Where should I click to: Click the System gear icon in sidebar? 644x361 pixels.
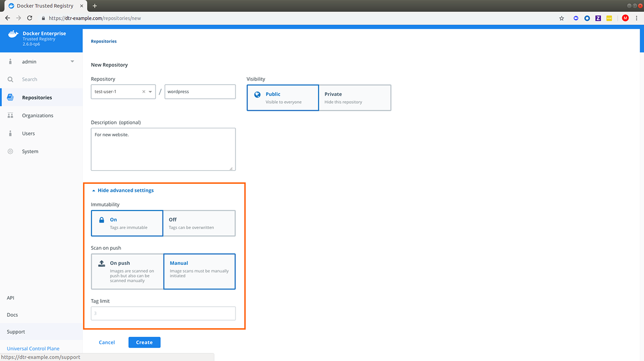pyautogui.click(x=11, y=152)
